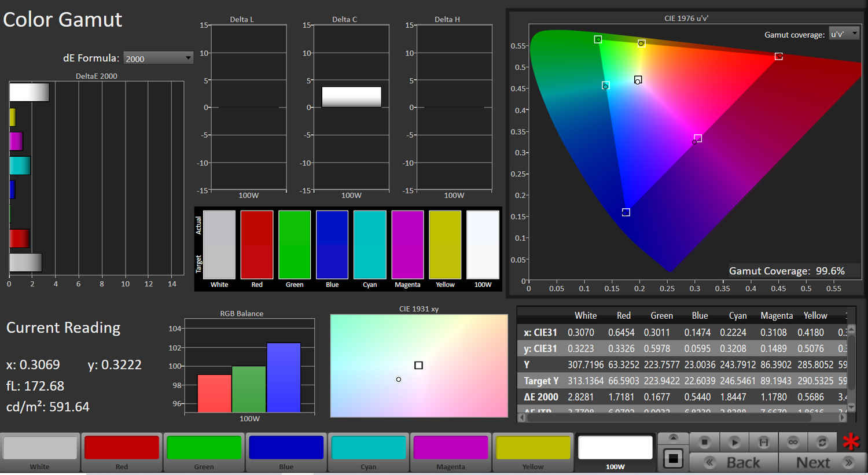Click the black square pattern icon
This screenshot has height=475, width=868.
click(673, 459)
